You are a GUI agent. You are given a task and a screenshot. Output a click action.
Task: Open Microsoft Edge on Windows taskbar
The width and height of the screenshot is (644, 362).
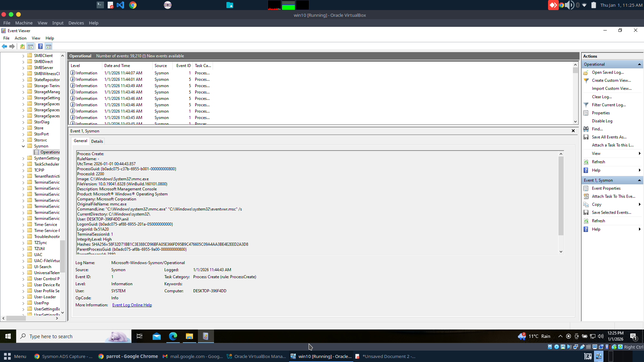[x=173, y=336]
